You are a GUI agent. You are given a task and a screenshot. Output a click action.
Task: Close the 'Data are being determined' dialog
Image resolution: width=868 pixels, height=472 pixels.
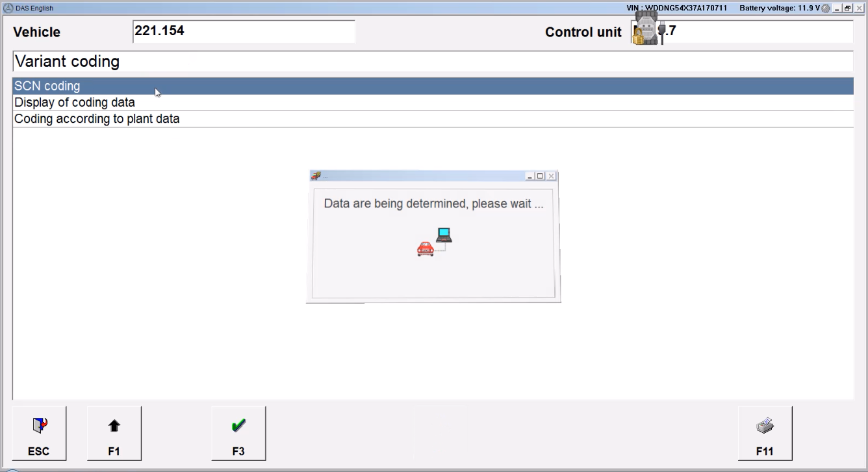click(551, 176)
